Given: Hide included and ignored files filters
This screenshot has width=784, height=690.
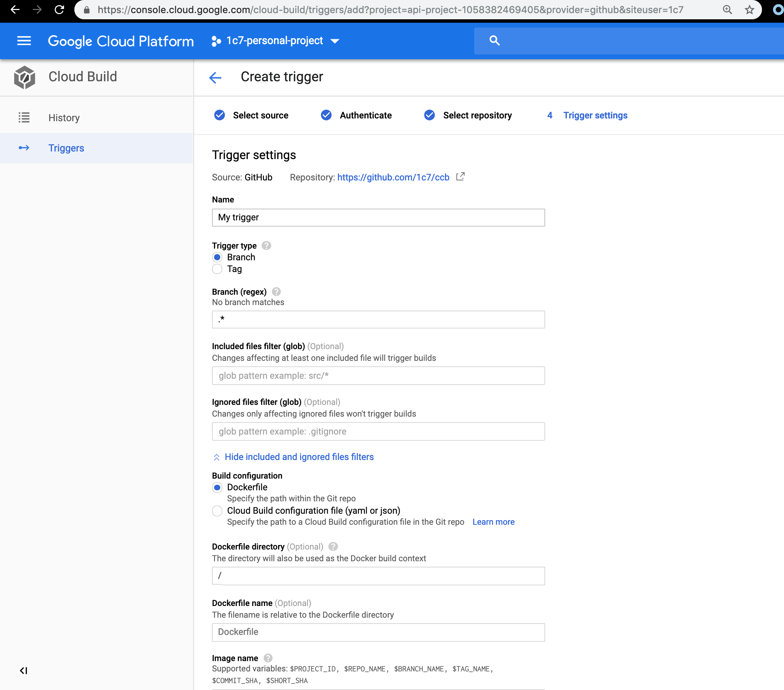Looking at the screenshot, I should click(x=299, y=457).
